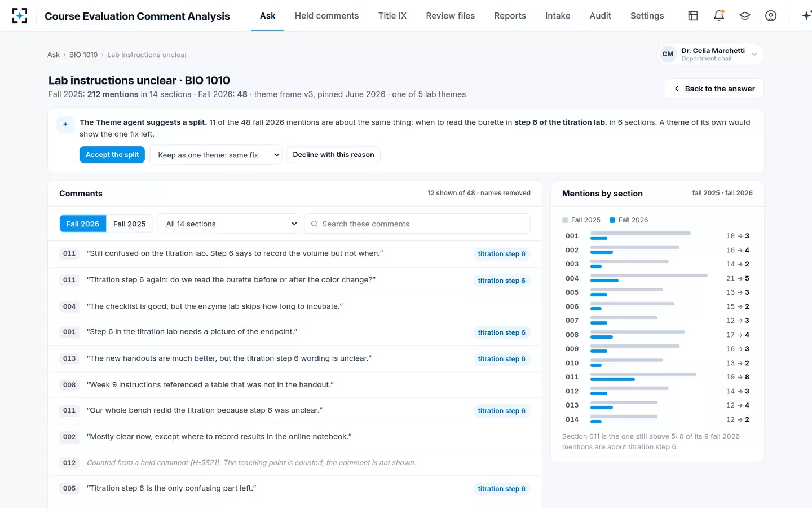Click the magnifier icon in the comment search
The image size is (812, 508).
[x=315, y=224]
